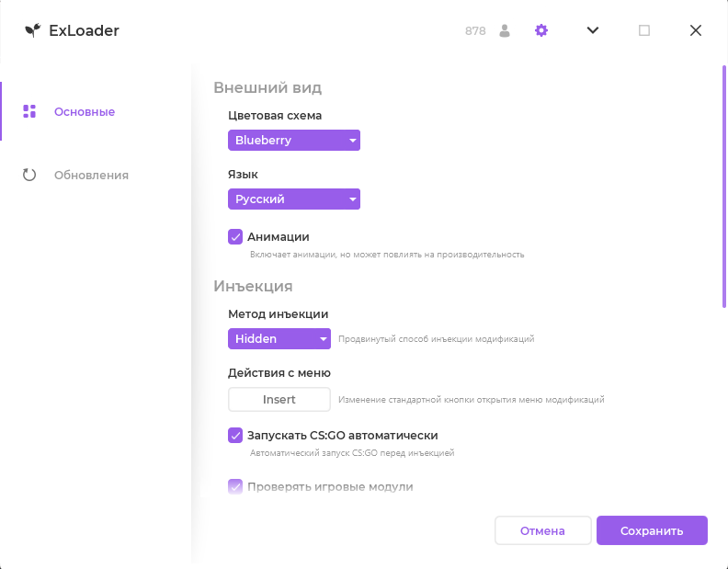The height and width of the screenshot is (569, 728).
Task: Close the ExLoader window
Action: coord(696,30)
